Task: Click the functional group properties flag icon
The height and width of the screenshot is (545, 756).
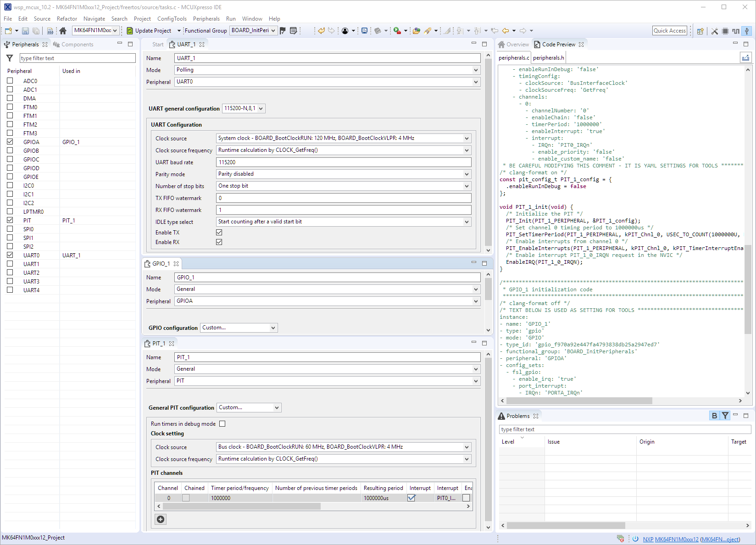Action: tap(283, 31)
